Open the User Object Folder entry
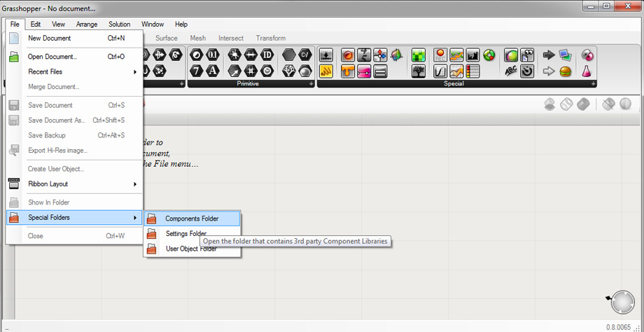This screenshot has height=332, width=644. (192, 249)
